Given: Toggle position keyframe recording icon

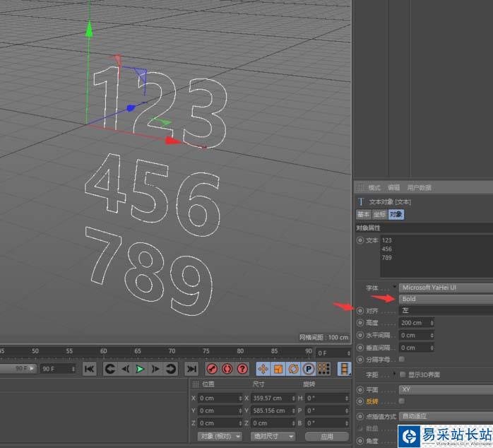Looking at the screenshot, I should tap(263, 369).
